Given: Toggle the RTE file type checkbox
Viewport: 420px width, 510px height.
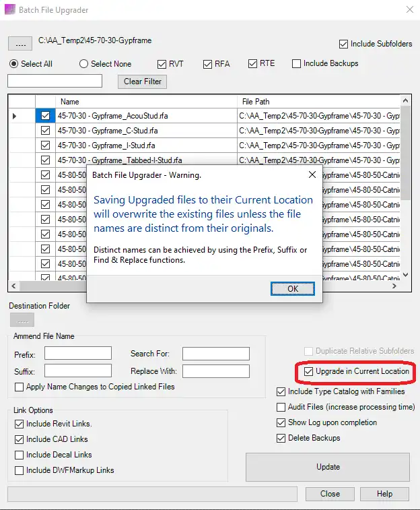Looking at the screenshot, I should (x=252, y=64).
